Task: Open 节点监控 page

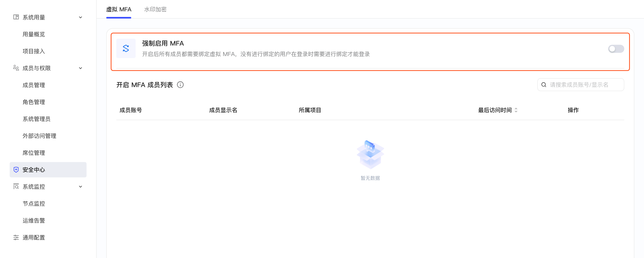Action: [34, 204]
